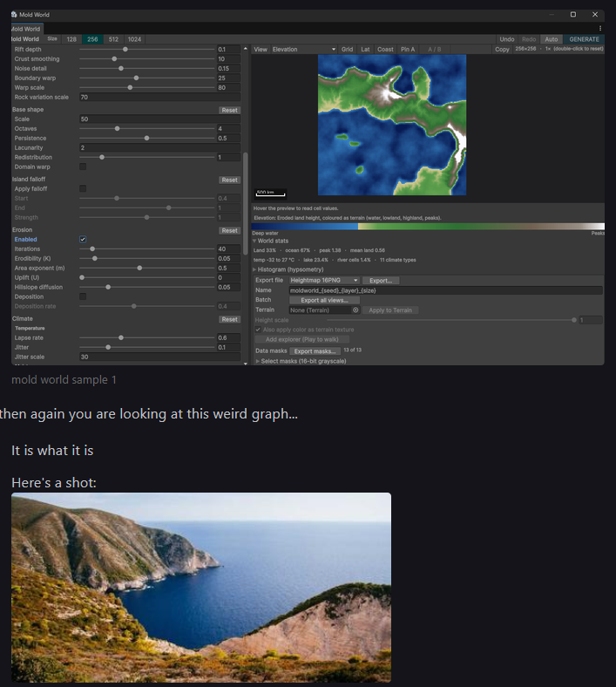Screen dimensions: 616x687
Task: Uncheck the Erosion Enabled checkbox
Action: coord(83,239)
